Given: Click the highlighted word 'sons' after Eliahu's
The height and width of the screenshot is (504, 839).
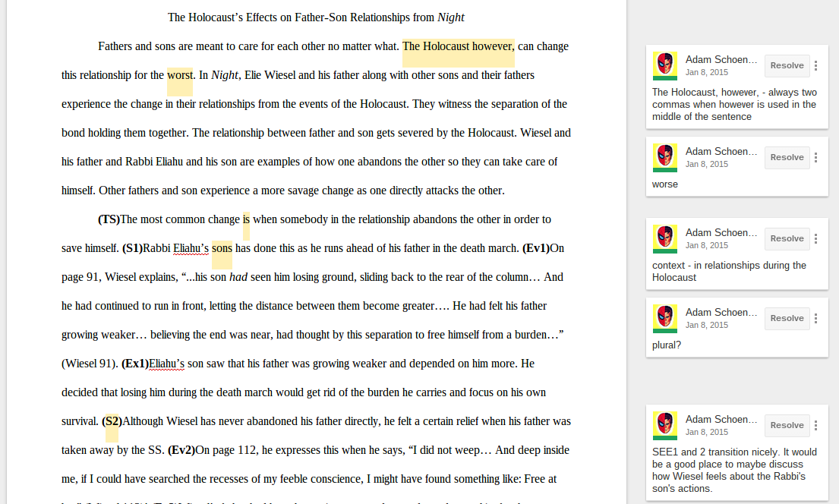Looking at the screenshot, I should [222, 249].
